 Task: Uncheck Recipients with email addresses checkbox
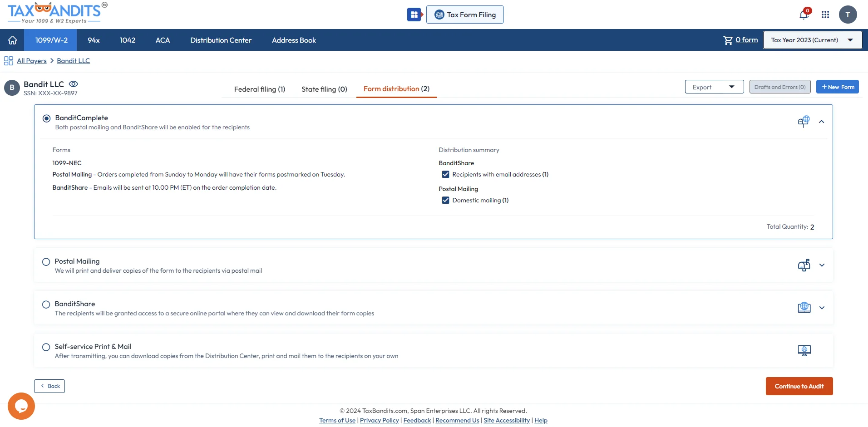coord(445,174)
